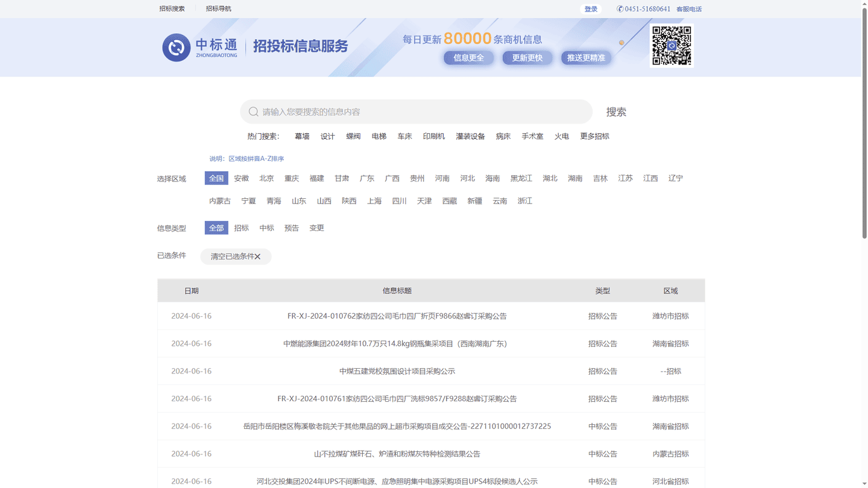Select hot search term 灌装设备
The image size is (868, 488).
point(470,136)
